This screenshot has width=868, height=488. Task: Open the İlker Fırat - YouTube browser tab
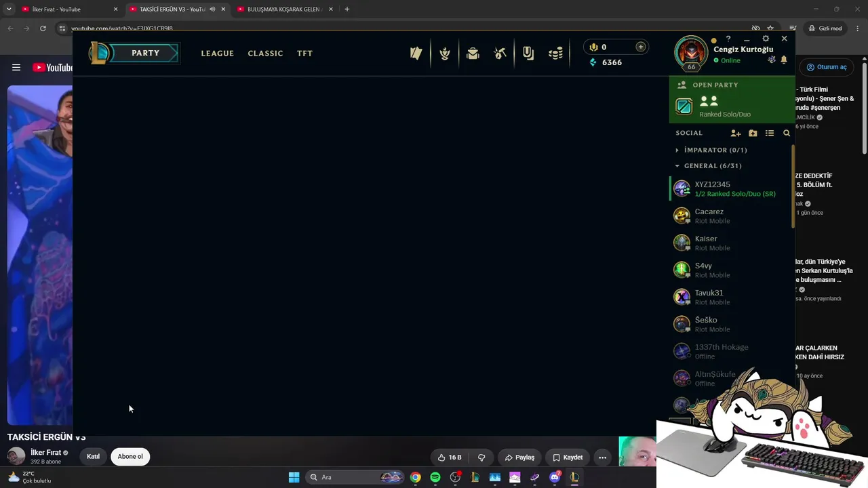68,9
